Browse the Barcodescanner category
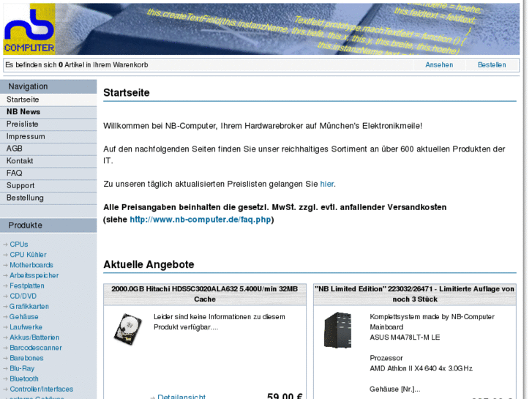 coord(36,348)
